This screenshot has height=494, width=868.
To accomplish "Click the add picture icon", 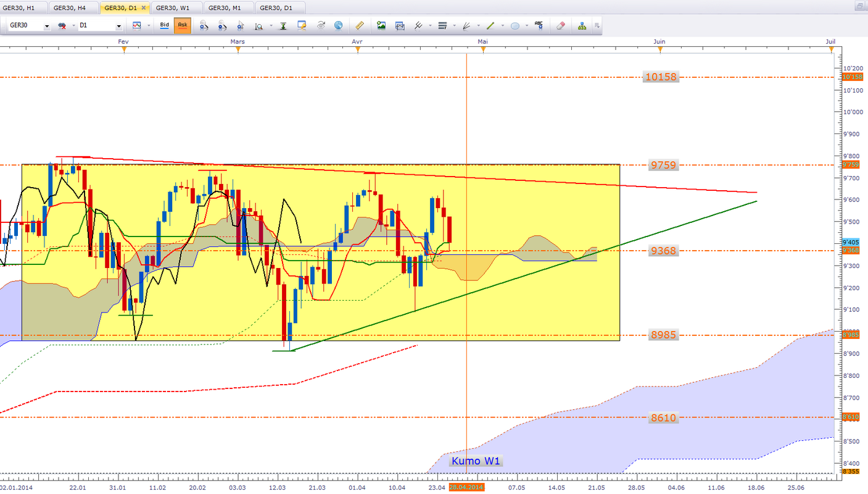I will coord(381,26).
